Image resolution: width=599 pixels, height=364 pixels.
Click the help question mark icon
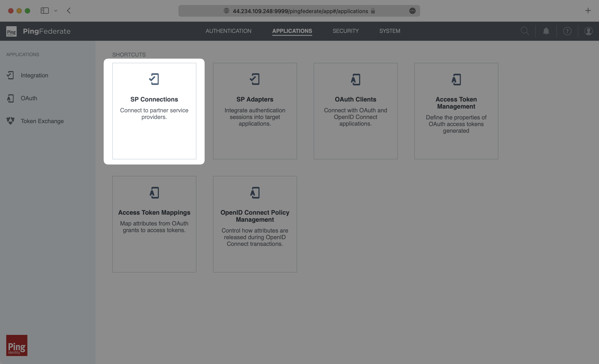(x=567, y=31)
